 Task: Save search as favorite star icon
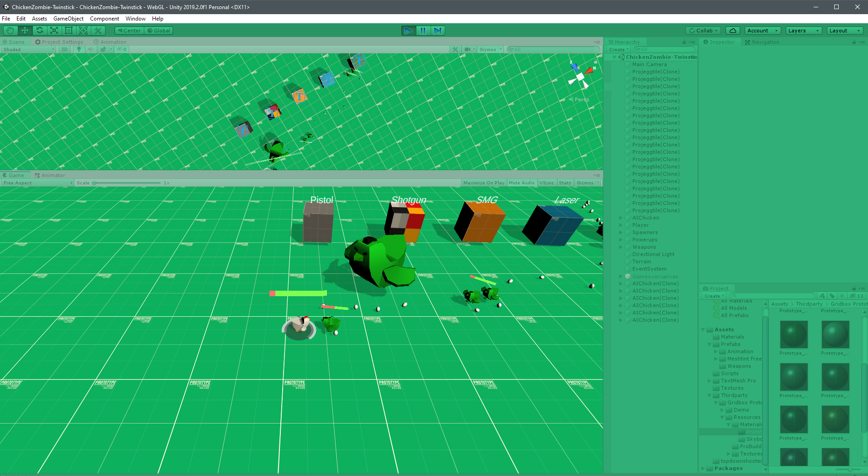point(842,296)
